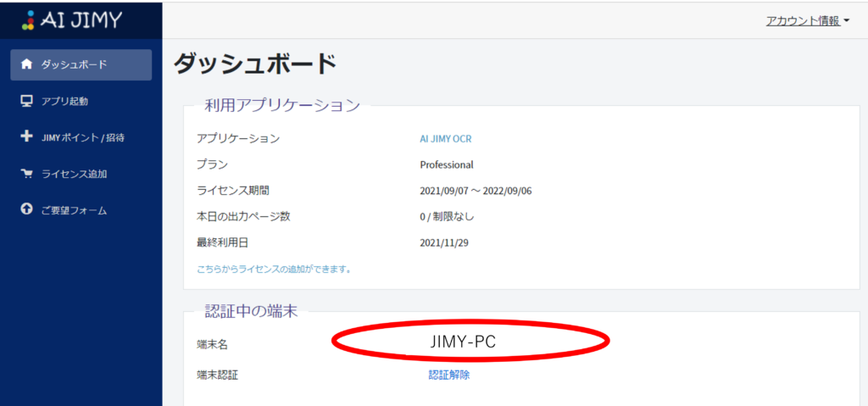Click the AI JIMY logo
The width and height of the screenshot is (868, 406).
72,19
